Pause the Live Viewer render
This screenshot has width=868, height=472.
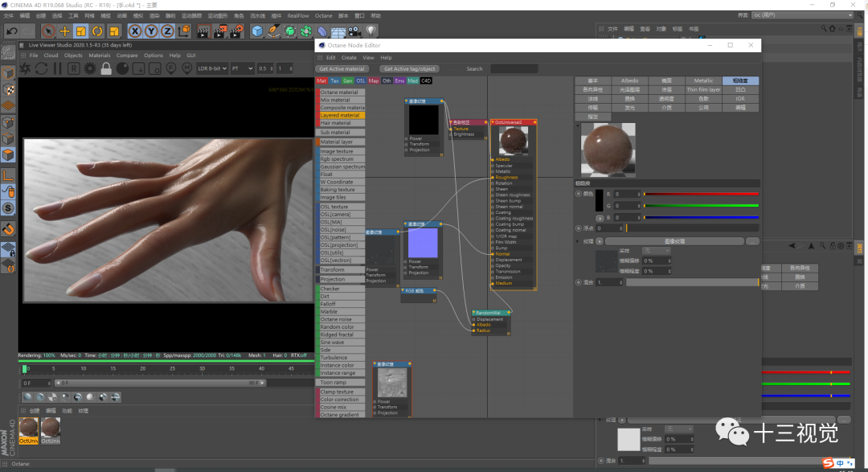coord(58,68)
